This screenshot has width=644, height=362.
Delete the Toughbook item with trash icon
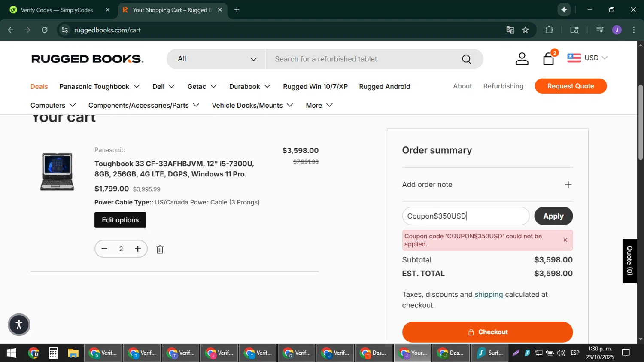(x=160, y=249)
